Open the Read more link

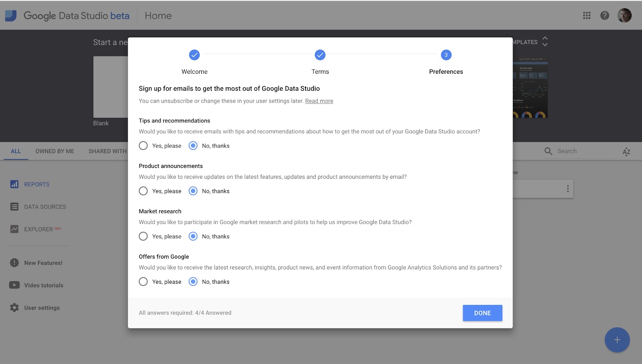319,101
